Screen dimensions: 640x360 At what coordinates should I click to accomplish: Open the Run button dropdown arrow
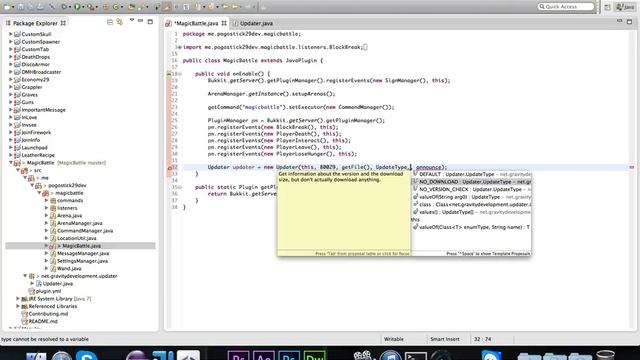[x=83, y=7]
